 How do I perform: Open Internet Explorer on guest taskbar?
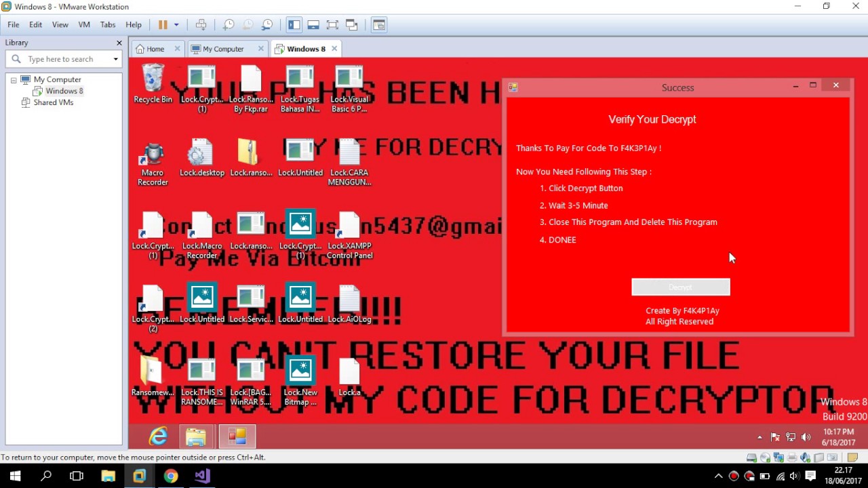click(158, 436)
